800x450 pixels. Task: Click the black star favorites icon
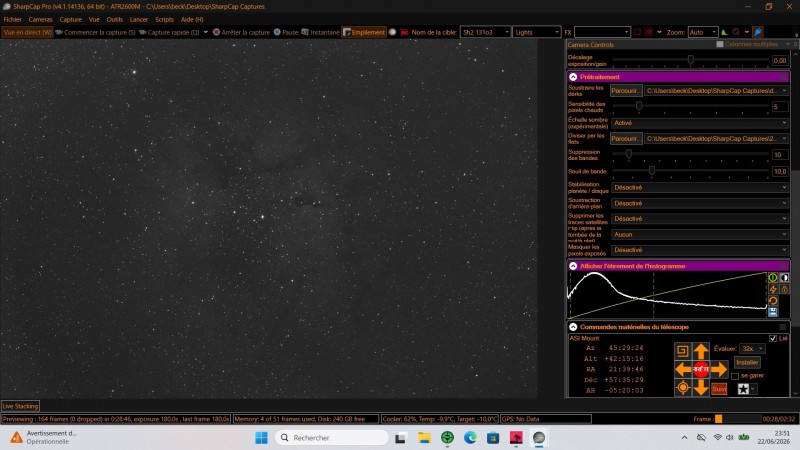pos(743,389)
